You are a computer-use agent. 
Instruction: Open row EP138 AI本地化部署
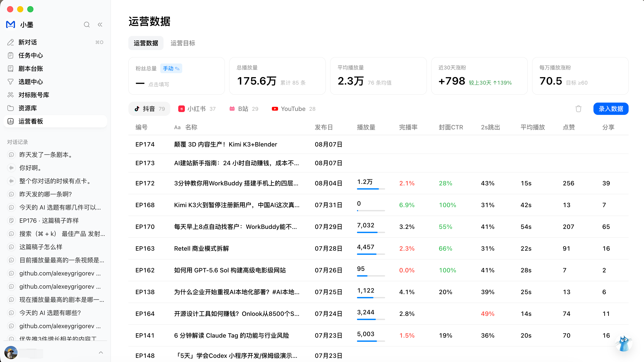[x=378, y=292]
